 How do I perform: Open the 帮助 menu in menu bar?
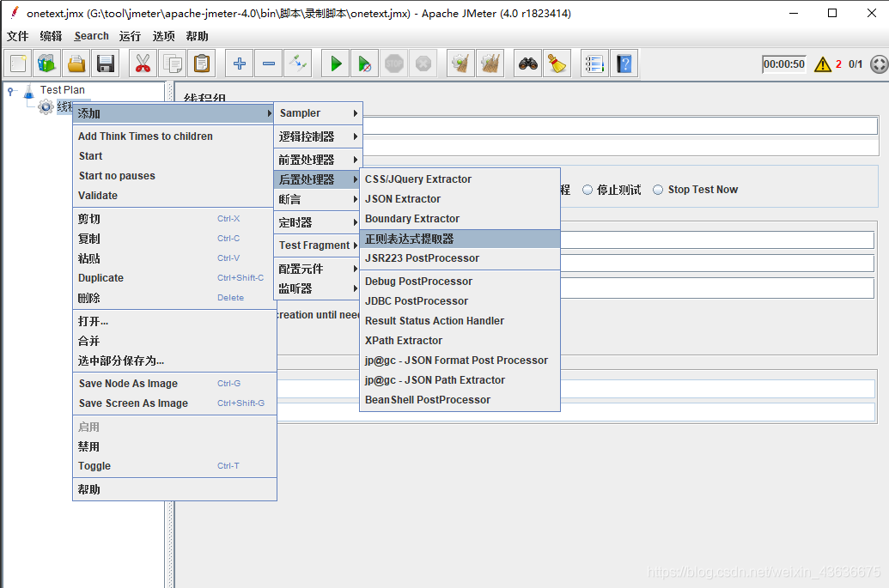[x=197, y=36]
